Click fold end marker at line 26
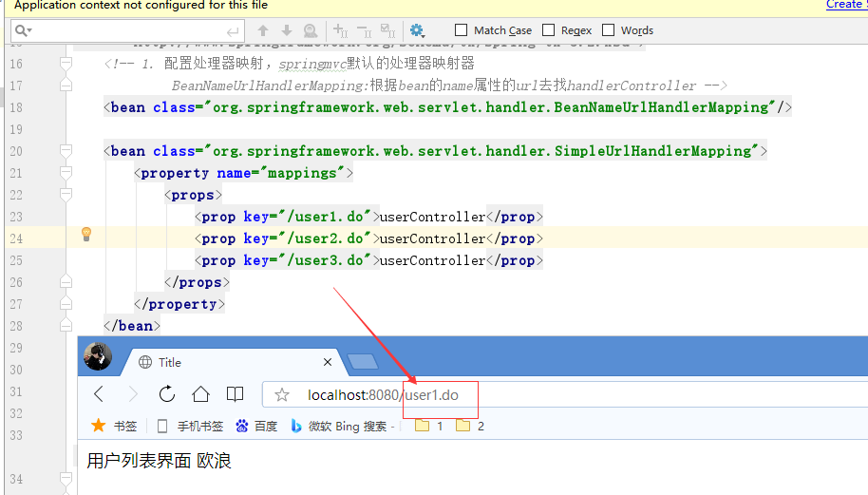 (66, 282)
